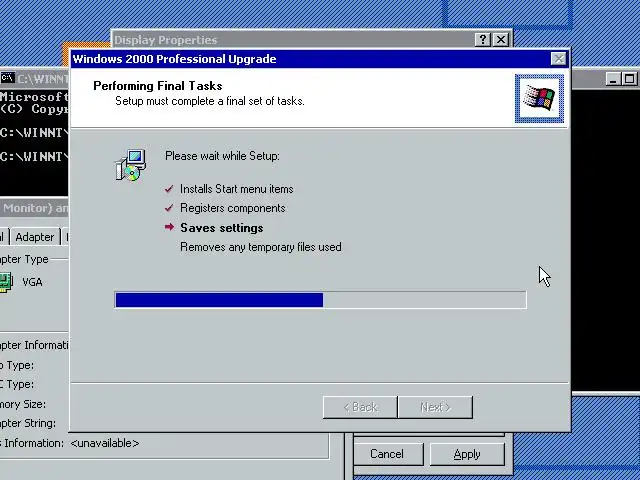Minimize the command prompt window
Image resolution: width=640 pixels, height=480 pixels.
(x=613, y=78)
